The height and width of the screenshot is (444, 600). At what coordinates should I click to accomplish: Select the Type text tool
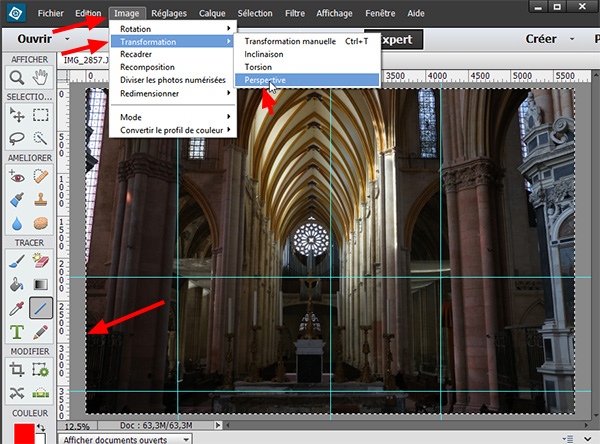17,332
